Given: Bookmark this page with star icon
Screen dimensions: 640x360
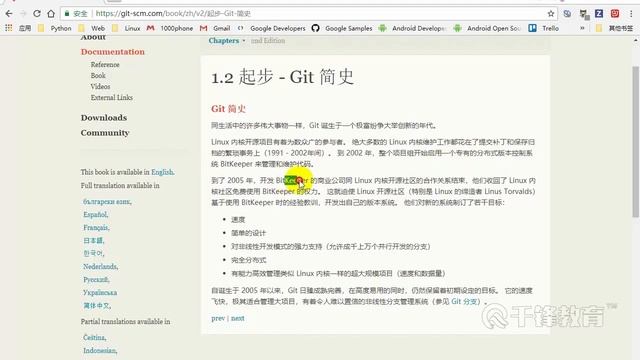Looking at the screenshot, I should [x=551, y=13].
